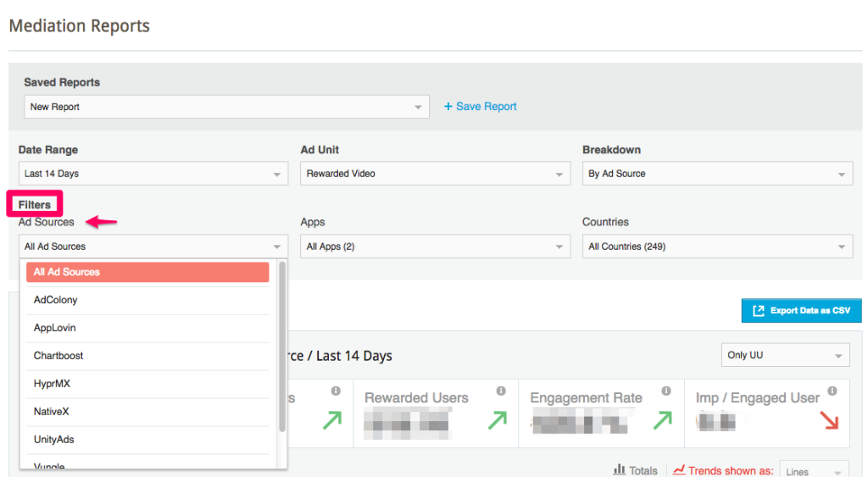
Task: Click the Totals bar chart icon
Action: [x=619, y=469]
